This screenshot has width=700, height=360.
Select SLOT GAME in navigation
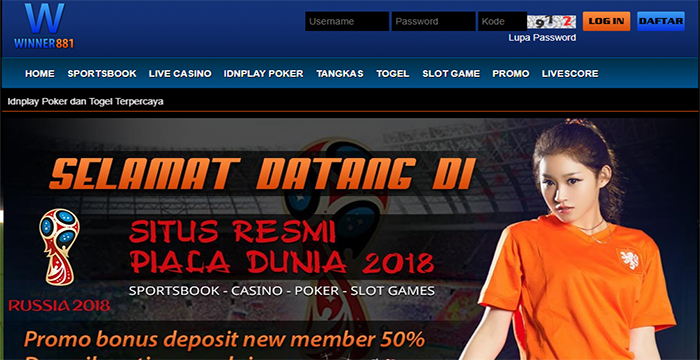[x=451, y=74]
